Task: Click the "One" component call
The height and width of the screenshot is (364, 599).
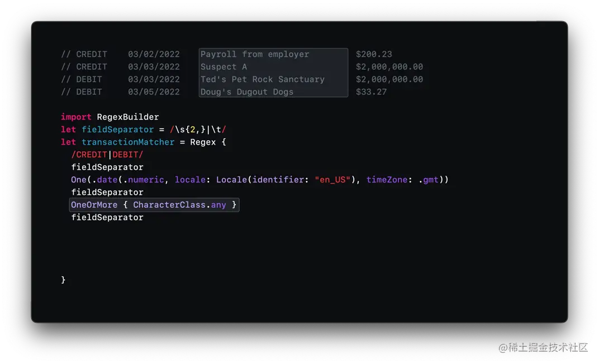Action: [79, 180]
